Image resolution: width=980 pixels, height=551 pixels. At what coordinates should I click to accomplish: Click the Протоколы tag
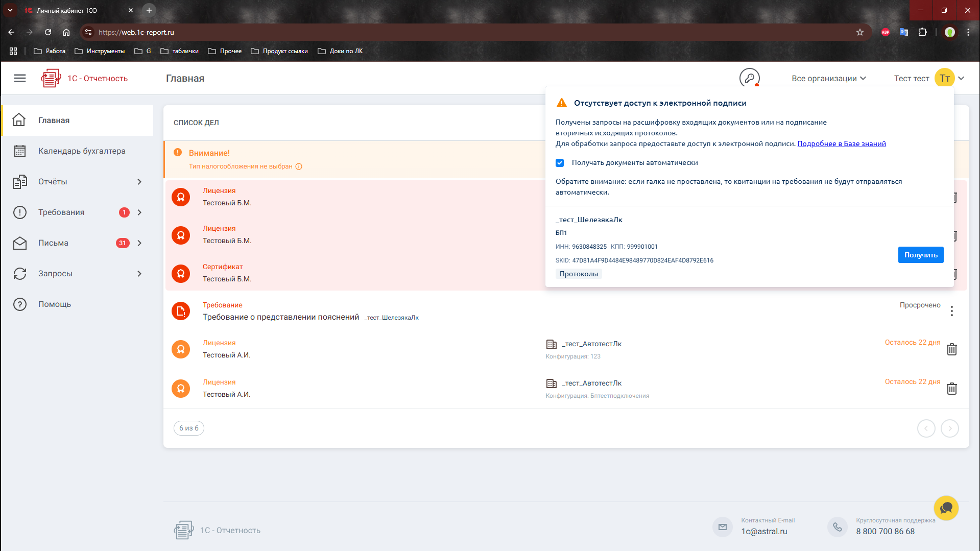579,274
